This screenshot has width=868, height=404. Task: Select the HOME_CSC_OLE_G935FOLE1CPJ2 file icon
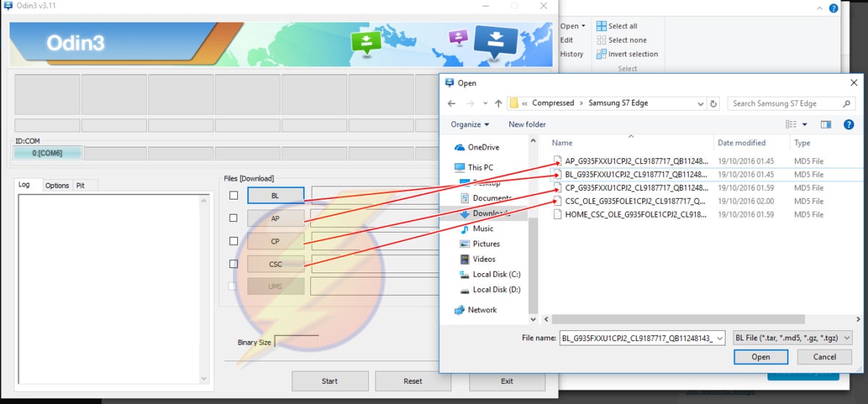pos(557,214)
